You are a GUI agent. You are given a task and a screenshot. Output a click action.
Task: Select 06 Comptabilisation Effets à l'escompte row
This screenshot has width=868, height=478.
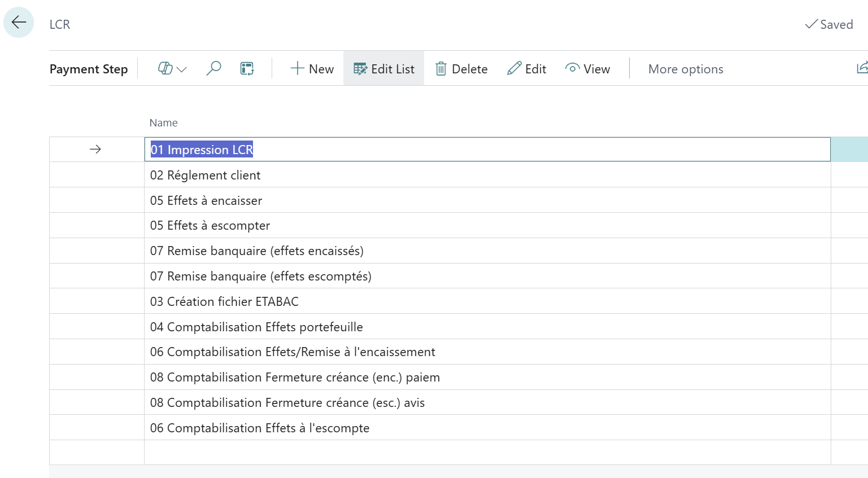[x=259, y=428]
